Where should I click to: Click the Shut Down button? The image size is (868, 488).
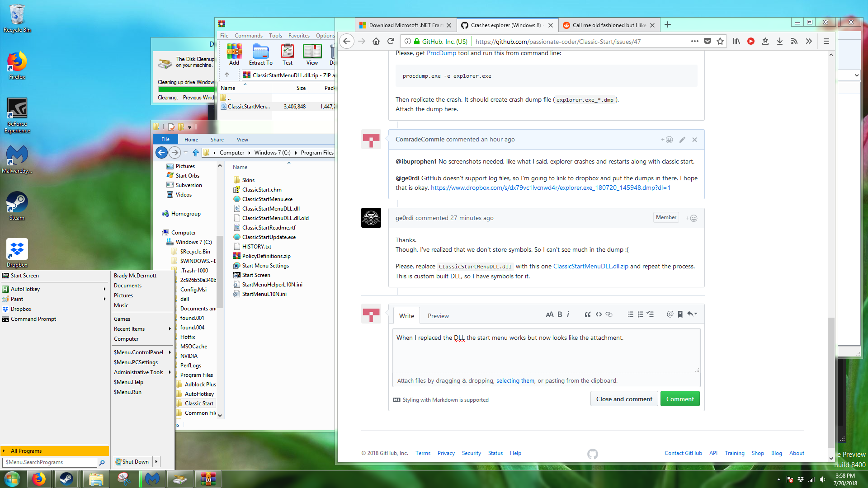coord(132,461)
